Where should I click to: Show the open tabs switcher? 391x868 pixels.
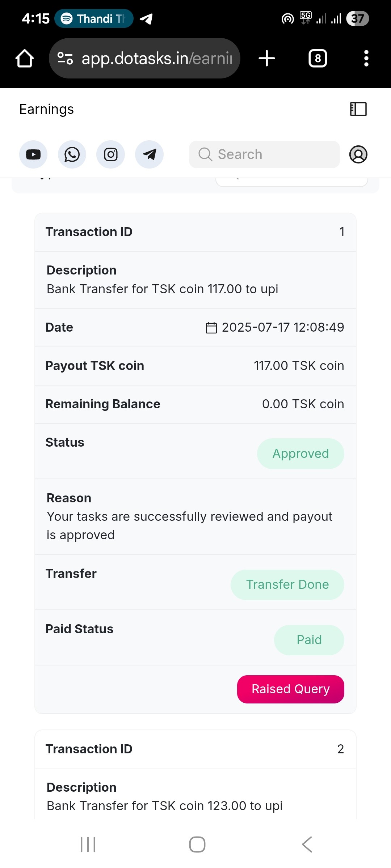(x=318, y=58)
